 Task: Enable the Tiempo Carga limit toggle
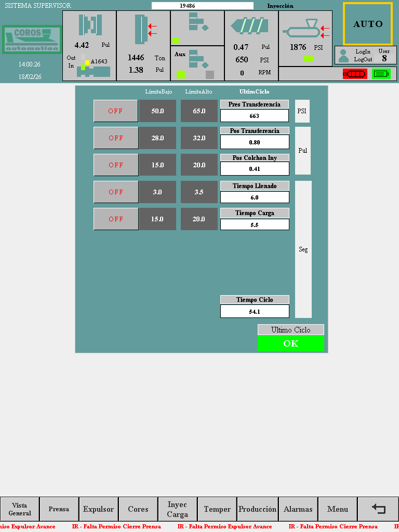(x=116, y=219)
